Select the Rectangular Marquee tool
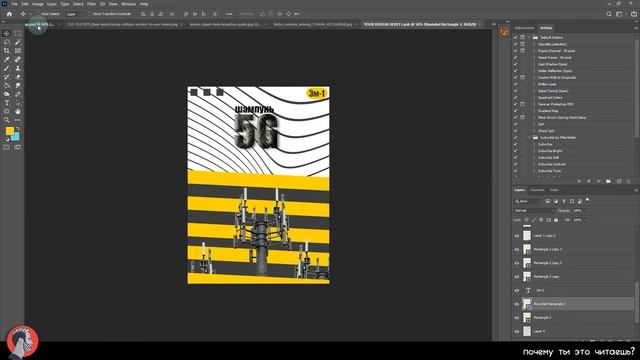 tap(18, 33)
